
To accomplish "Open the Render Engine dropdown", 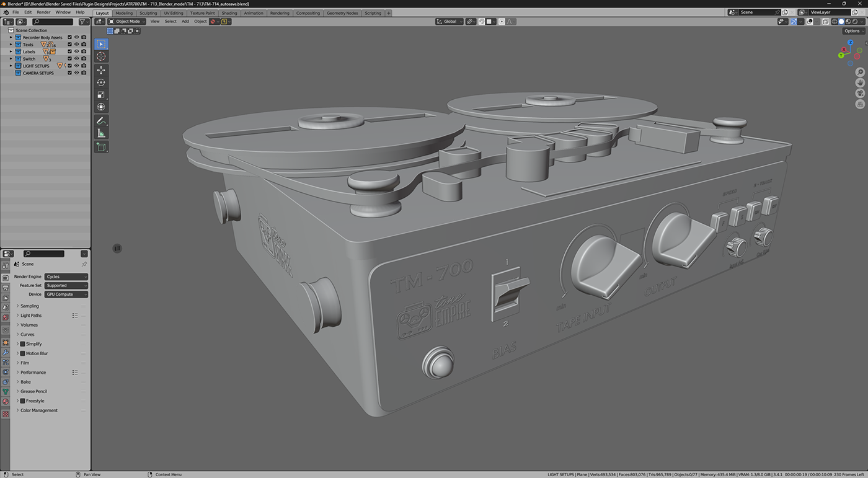I will coord(66,277).
